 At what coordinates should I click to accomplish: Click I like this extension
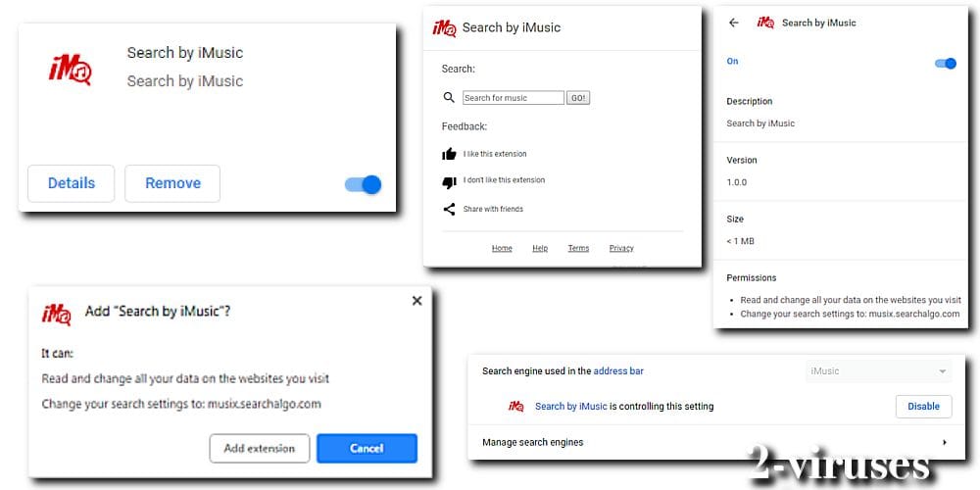495,154
